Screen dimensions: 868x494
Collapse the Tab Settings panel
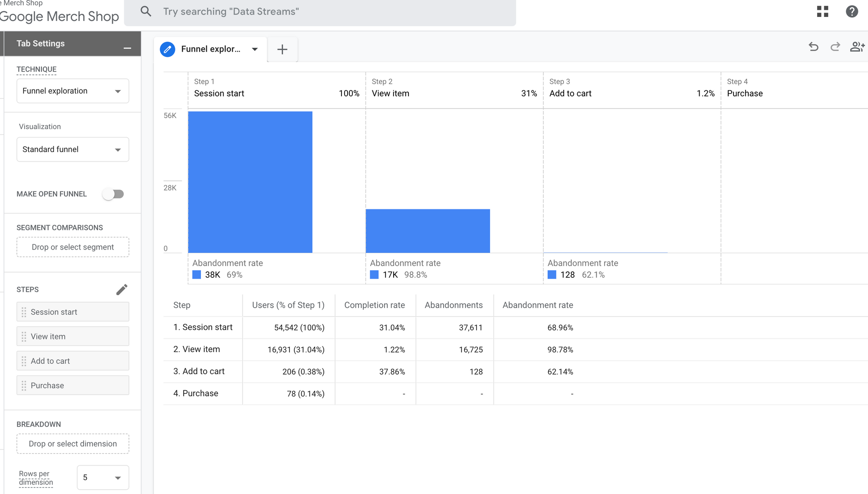tap(127, 48)
